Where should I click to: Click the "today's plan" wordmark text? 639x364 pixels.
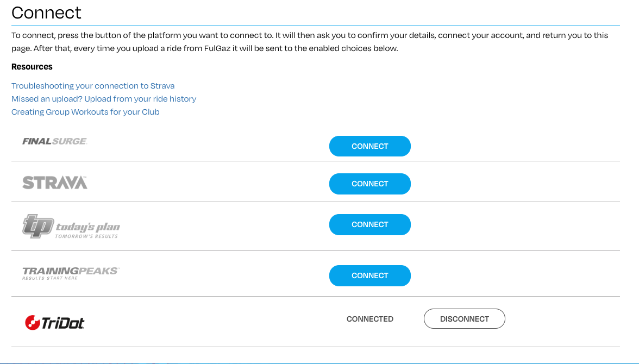(87, 227)
